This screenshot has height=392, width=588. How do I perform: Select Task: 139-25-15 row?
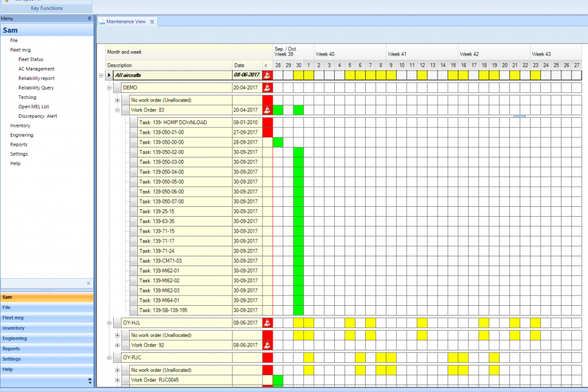[185, 212]
